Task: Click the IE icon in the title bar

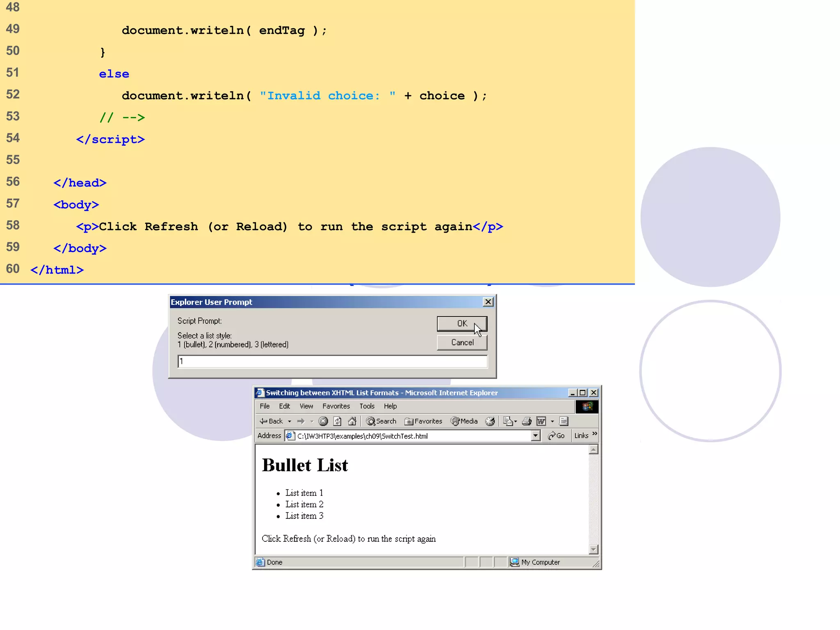Action: click(260, 393)
